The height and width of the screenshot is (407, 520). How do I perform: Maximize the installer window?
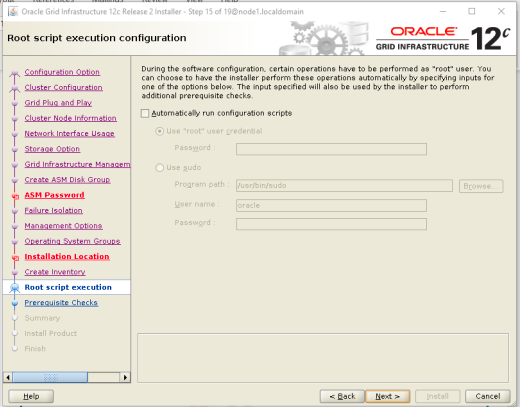tap(472, 11)
